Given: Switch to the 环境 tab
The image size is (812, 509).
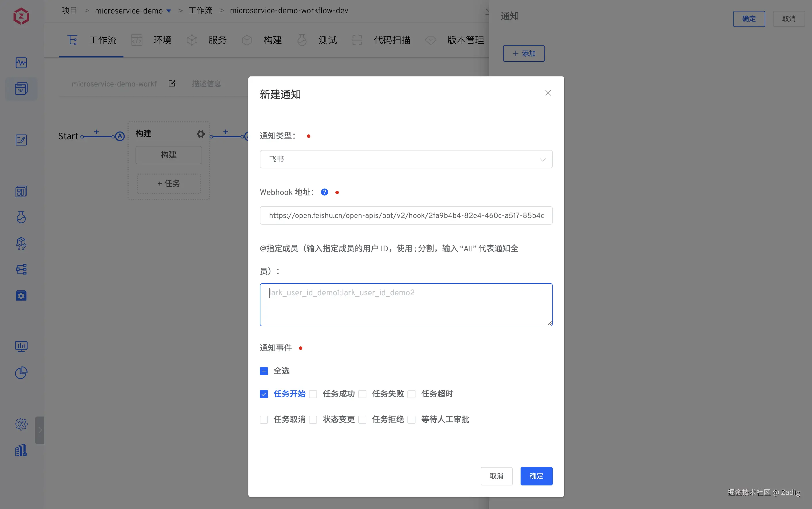Looking at the screenshot, I should 162,40.
